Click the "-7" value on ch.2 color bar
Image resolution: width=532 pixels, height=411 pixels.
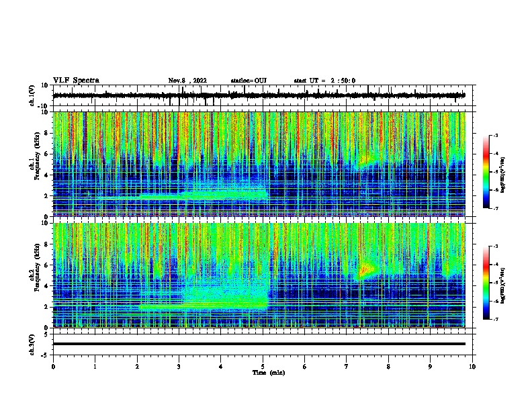(495, 319)
